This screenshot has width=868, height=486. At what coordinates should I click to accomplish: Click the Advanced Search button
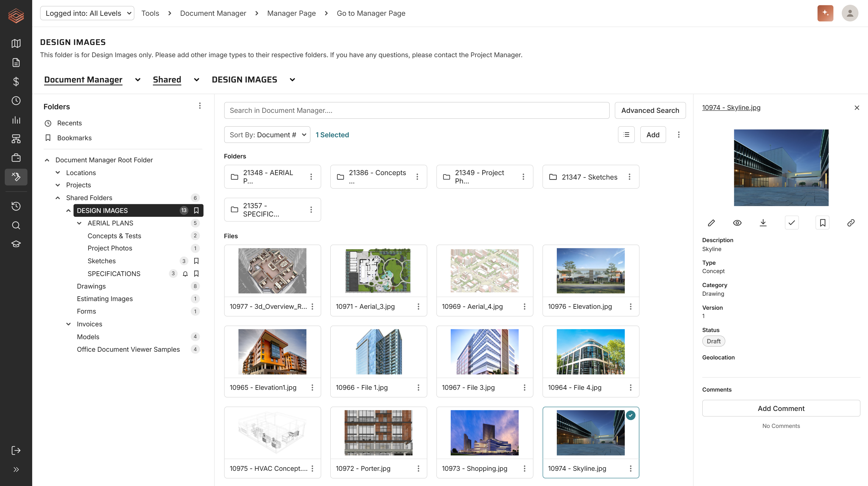tap(650, 110)
